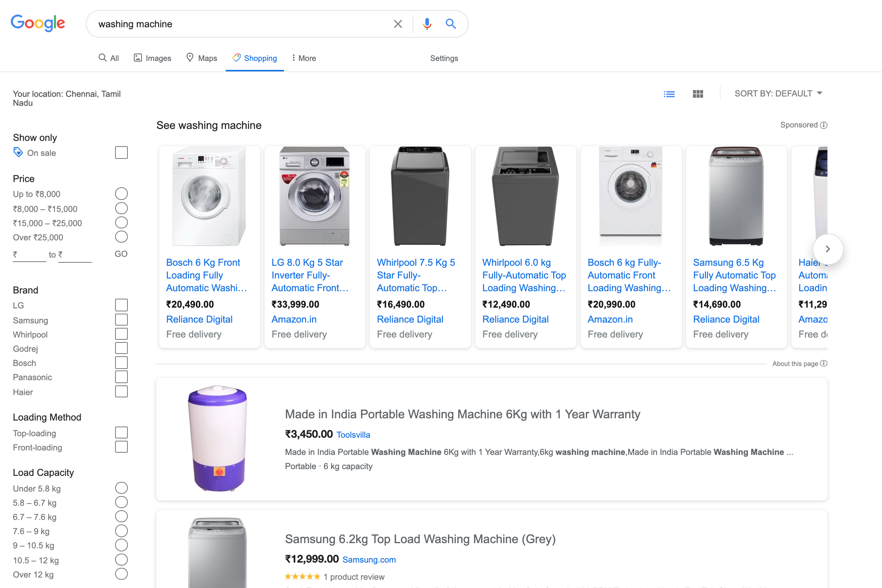Open the More menu

(304, 58)
